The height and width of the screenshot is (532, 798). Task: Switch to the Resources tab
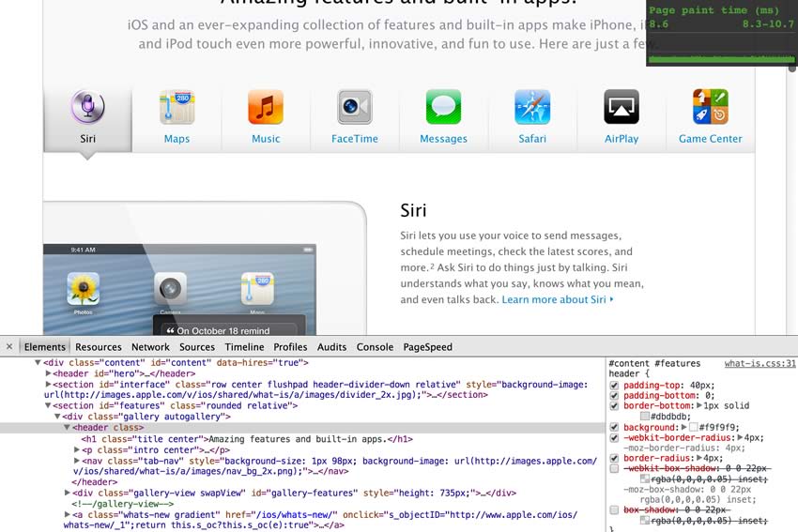pyautogui.click(x=99, y=347)
